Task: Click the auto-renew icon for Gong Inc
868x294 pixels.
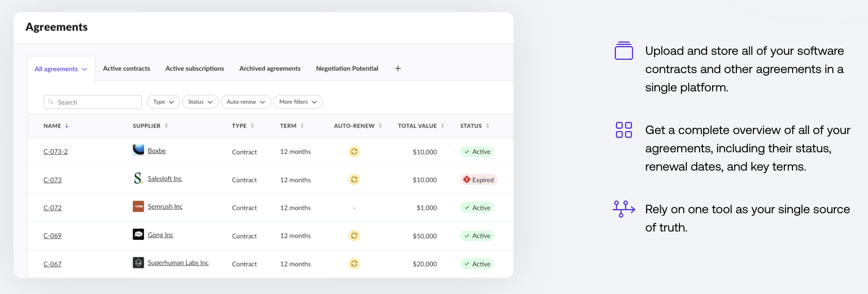Action: pyautogui.click(x=354, y=236)
